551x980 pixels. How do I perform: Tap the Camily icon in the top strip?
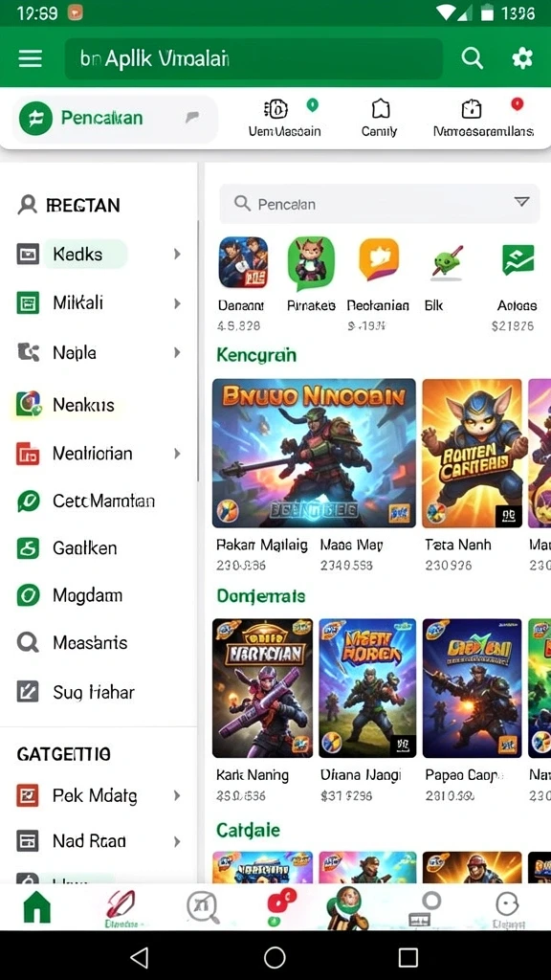[x=380, y=118]
